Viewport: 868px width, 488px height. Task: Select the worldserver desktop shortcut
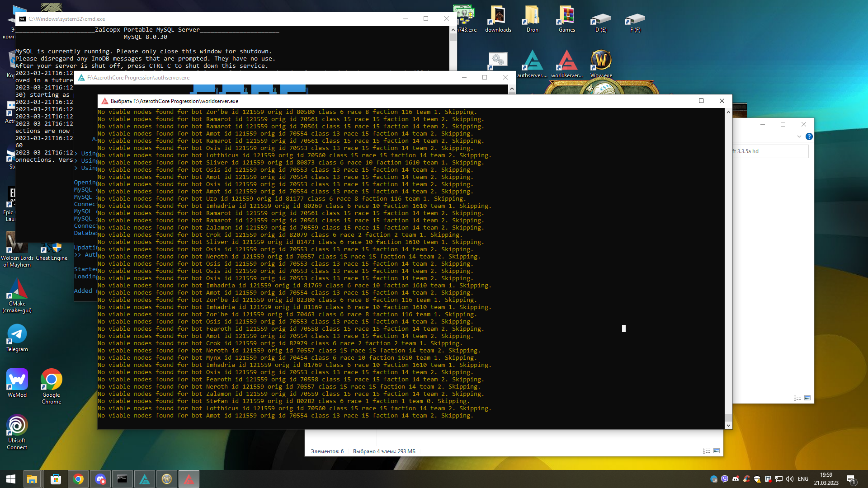tap(567, 61)
